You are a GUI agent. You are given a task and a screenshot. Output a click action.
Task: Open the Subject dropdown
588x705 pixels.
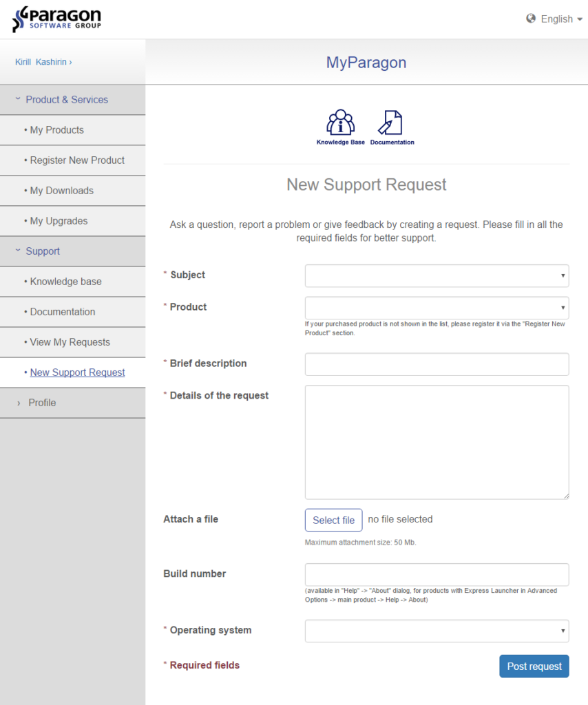click(x=437, y=275)
